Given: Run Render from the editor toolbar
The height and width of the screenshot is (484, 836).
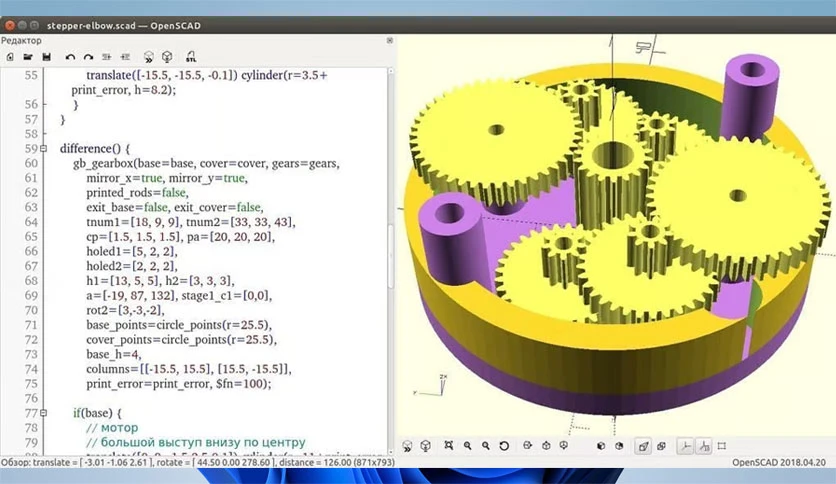Looking at the screenshot, I should [167, 57].
